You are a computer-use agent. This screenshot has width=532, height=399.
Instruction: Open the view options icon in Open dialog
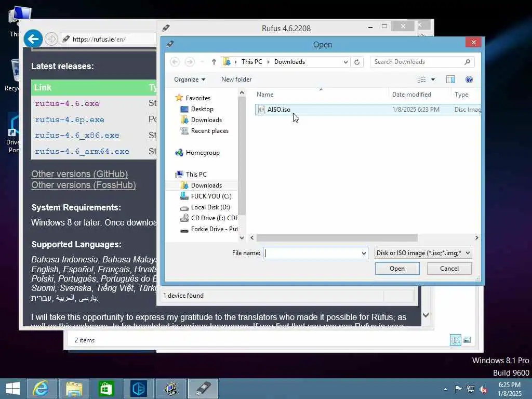pos(421,79)
